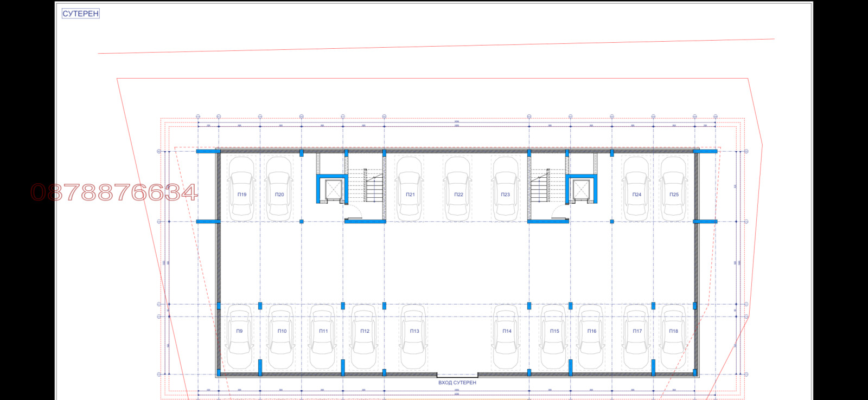Screen dimensions: 868x400
Task: Choose parking spot П18
Action: click(x=673, y=336)
